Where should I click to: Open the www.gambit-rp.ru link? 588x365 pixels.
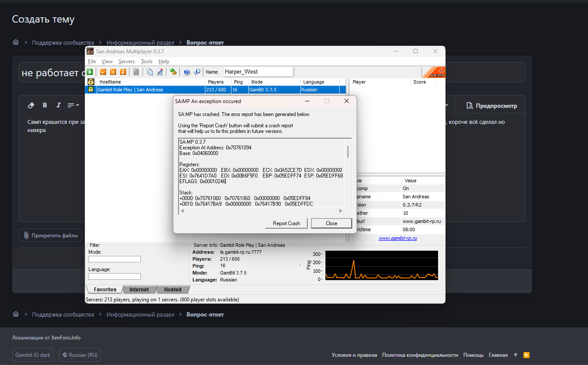398,238
